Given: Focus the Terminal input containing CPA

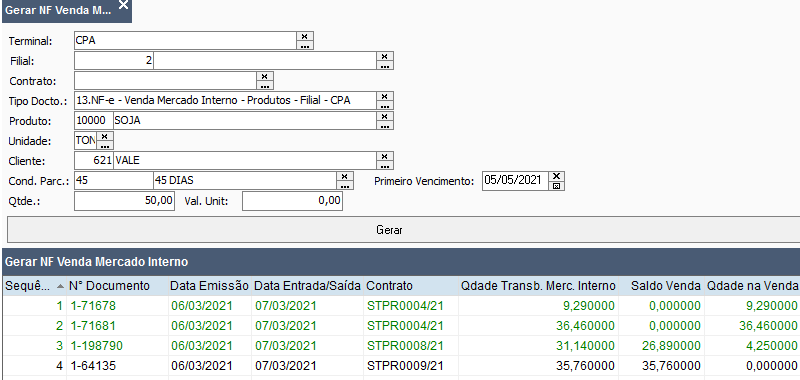Looking at the screenshot, I should (x=185, y=41).
